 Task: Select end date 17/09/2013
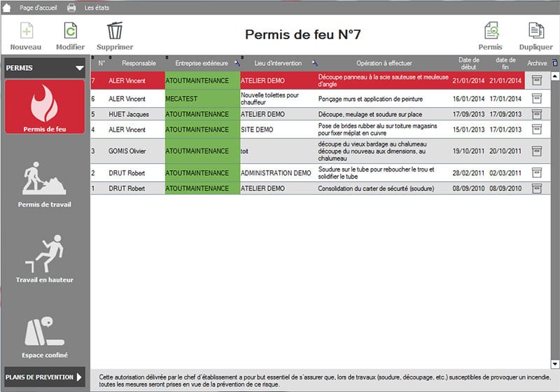click(505, 114)
